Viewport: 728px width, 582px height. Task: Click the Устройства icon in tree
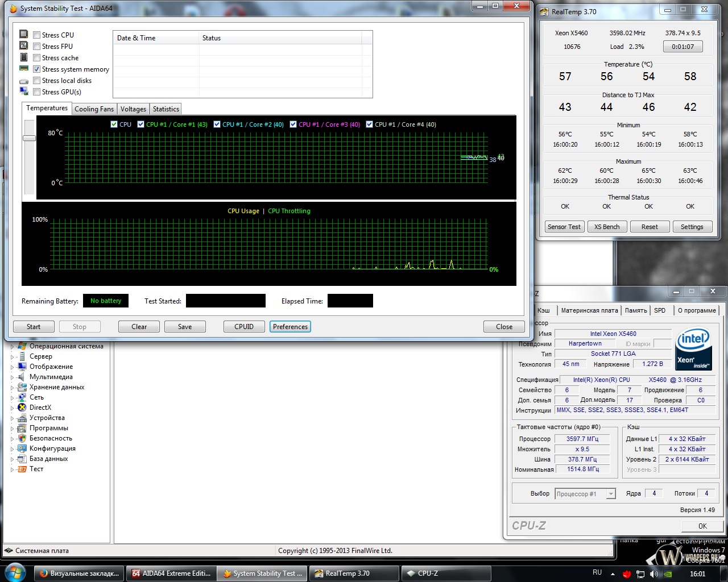[x=22, y=418]
